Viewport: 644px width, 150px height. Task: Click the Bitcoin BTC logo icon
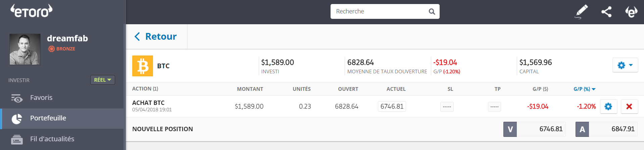(143, 66)
